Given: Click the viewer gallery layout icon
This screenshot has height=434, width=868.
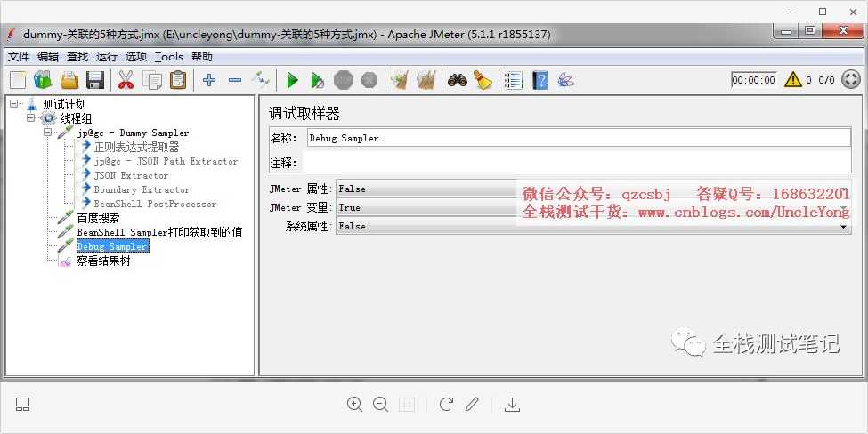Looking at the screenshot, I should point(22,404).
